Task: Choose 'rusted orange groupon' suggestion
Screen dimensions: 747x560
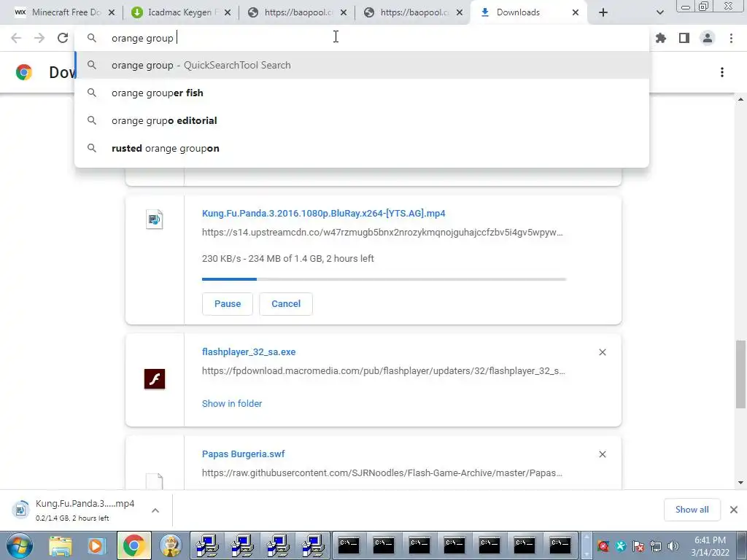Action: 362,148
